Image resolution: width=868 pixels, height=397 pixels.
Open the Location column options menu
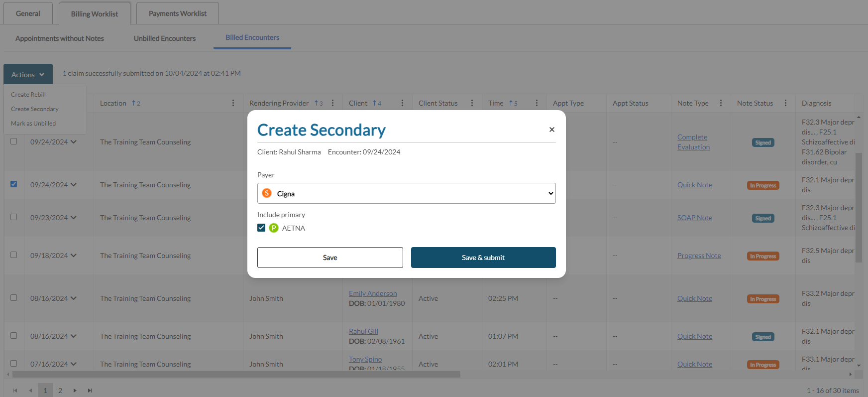coord(233,103)
